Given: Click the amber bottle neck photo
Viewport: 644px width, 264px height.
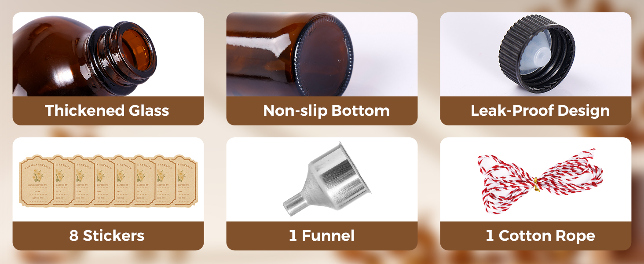Looking at the screenshot, I should pos(108,54).
